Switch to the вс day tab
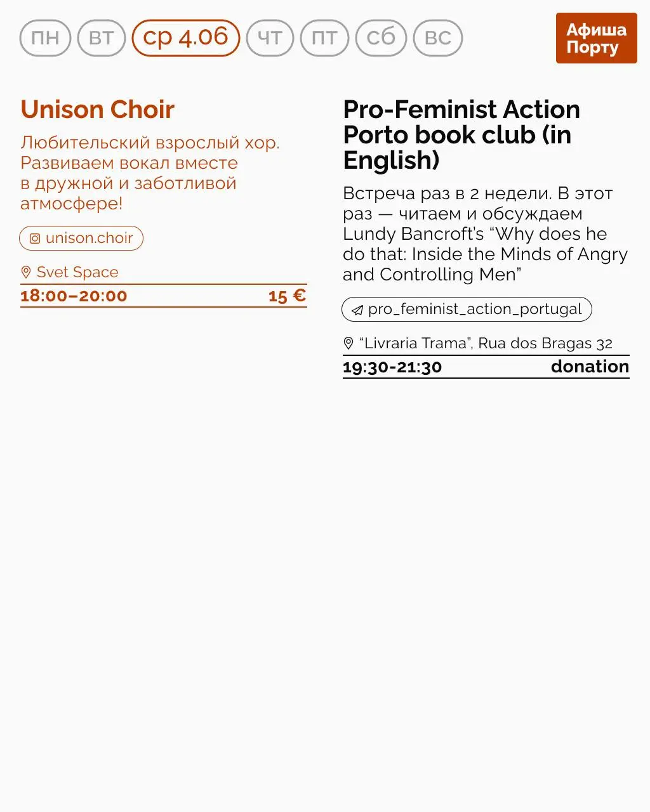The height and width of the screenshot is (812, 650). pyautogui.click(x=438, y=38)
